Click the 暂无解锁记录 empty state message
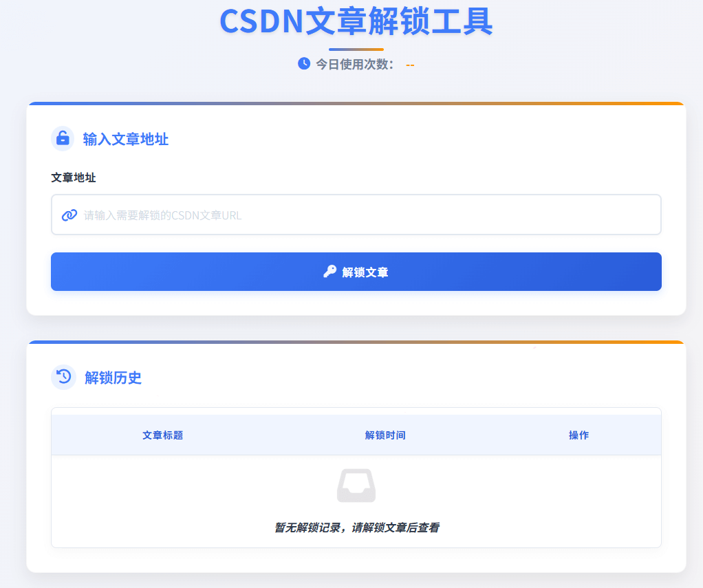This screenshot has width=703, height=588. 356,528
